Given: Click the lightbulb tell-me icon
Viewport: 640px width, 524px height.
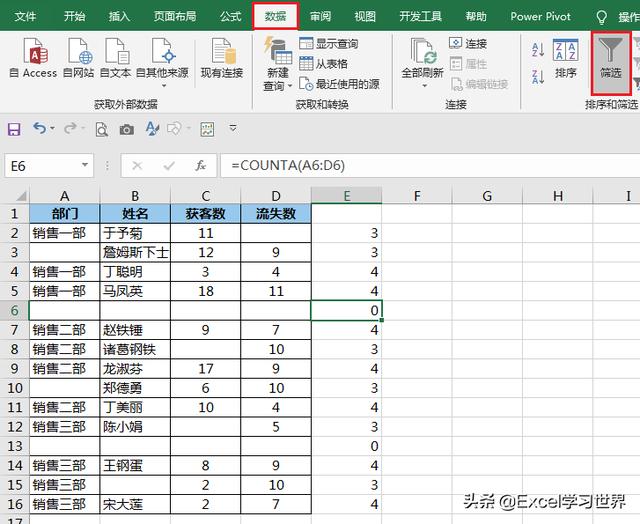Looking at the screenshot, I should click(x=601, y=17).
